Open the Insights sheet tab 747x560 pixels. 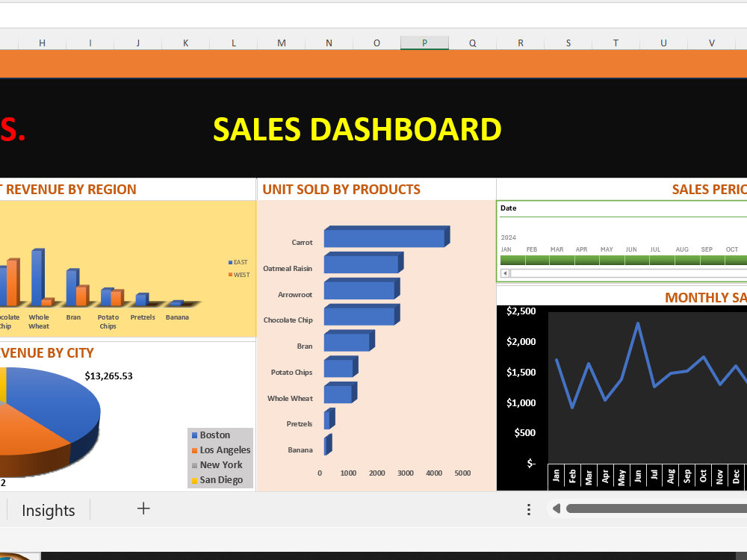click(x=48, y=511)
